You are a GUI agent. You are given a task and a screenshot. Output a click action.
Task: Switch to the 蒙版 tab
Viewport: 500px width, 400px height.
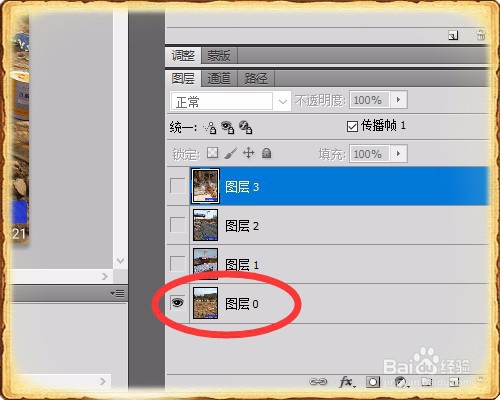click(219, 55)
